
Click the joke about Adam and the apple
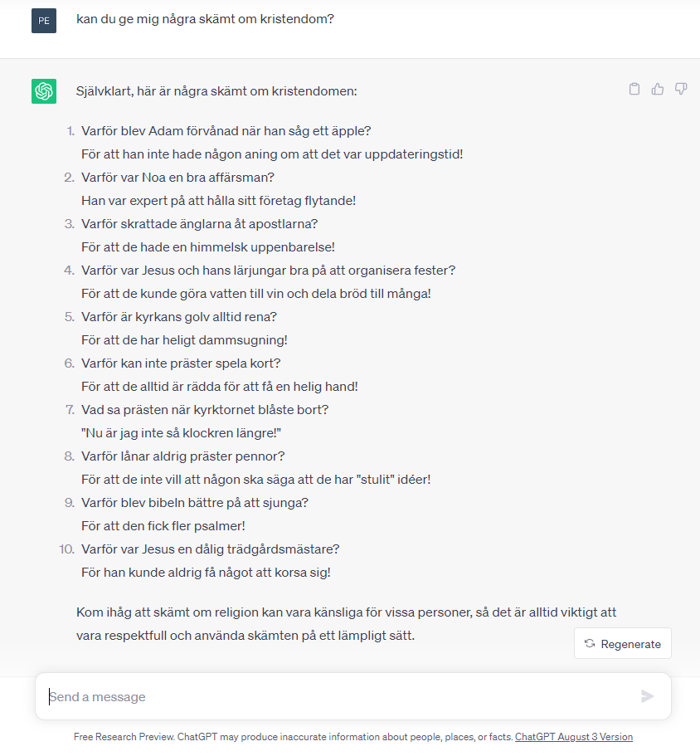coord(272,143)
